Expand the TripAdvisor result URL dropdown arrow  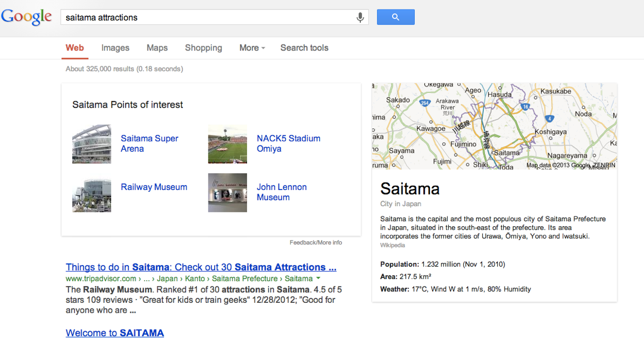[318, 278]
